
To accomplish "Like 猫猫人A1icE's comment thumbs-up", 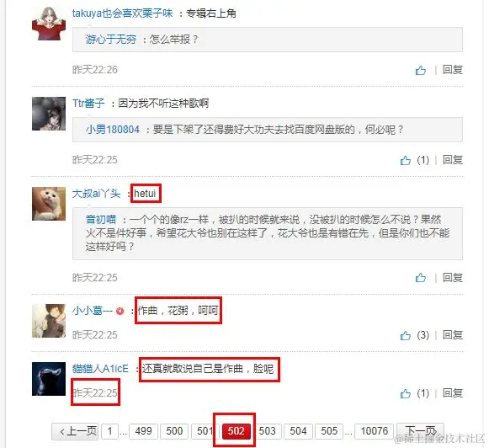I will pos(406,393).
